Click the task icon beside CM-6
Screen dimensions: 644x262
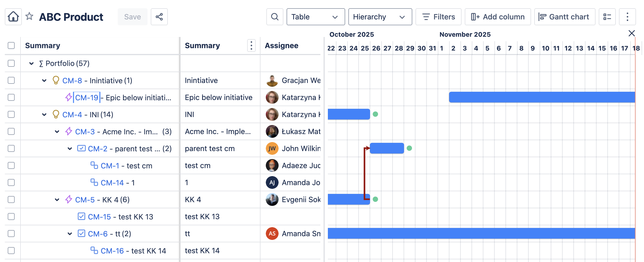[x=81, y=234]
